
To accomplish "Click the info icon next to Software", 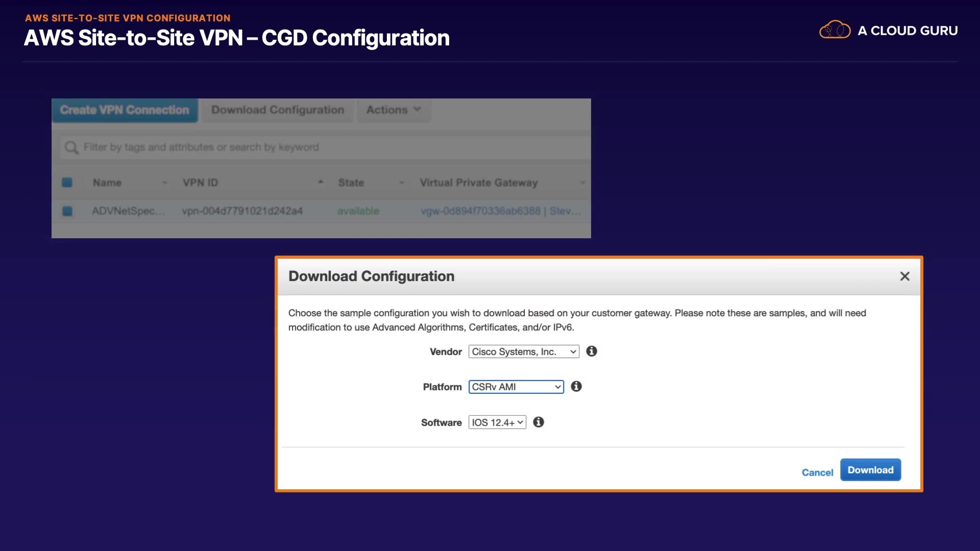I will (538, 422).
